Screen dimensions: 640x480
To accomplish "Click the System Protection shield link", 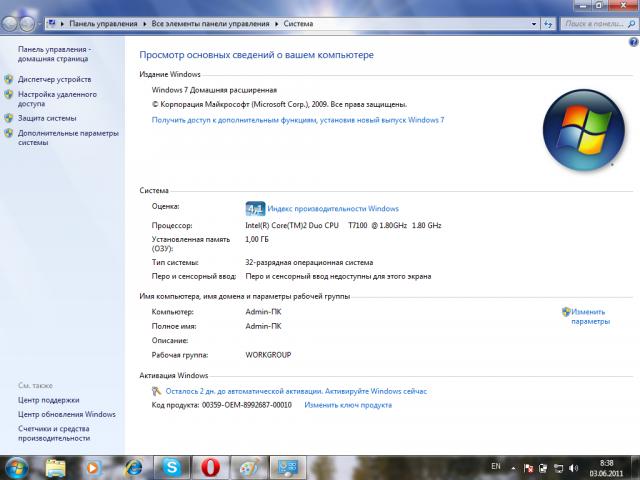I will [x=46, y=118].
